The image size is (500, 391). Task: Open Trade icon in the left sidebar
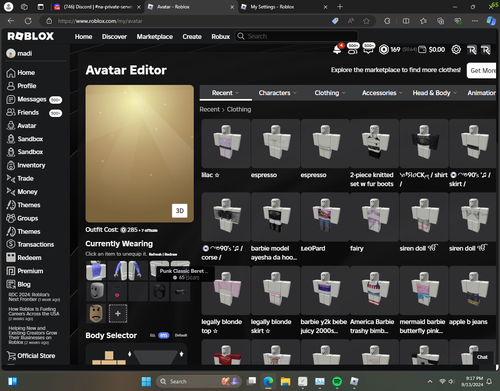[x=11, y=178]
